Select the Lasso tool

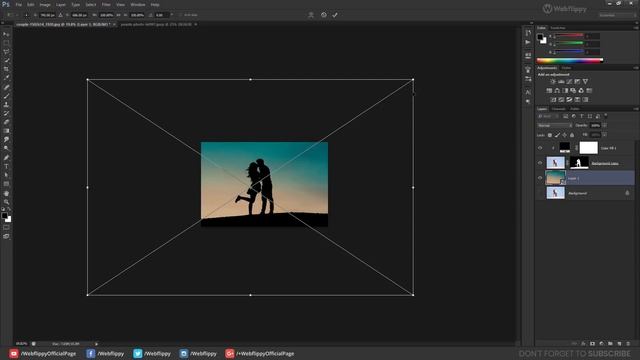[x=6, y=52]
